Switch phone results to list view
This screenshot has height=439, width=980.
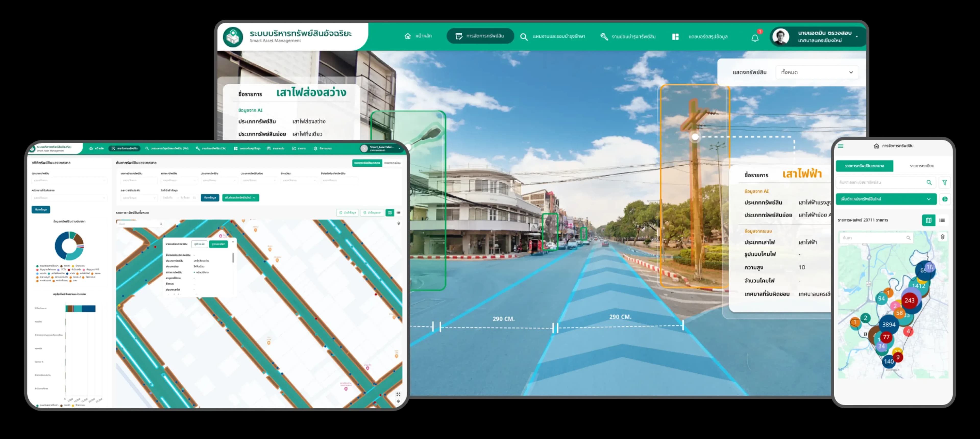point(942,220)
